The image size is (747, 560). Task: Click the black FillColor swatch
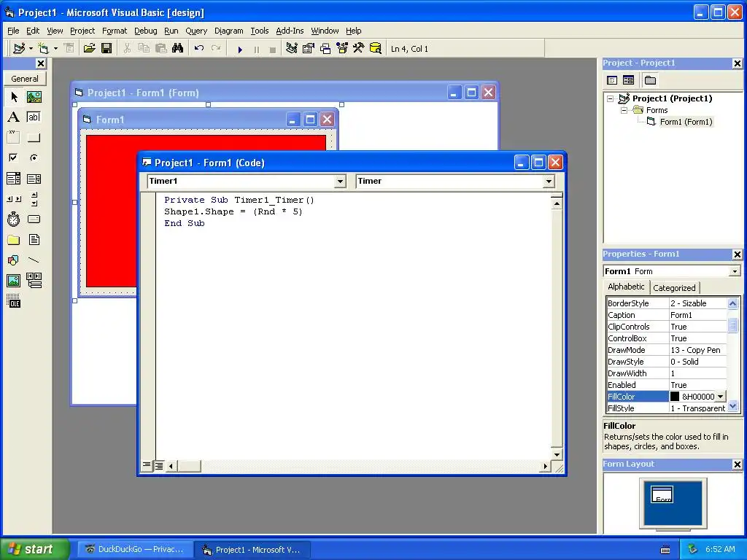[675, 397]
